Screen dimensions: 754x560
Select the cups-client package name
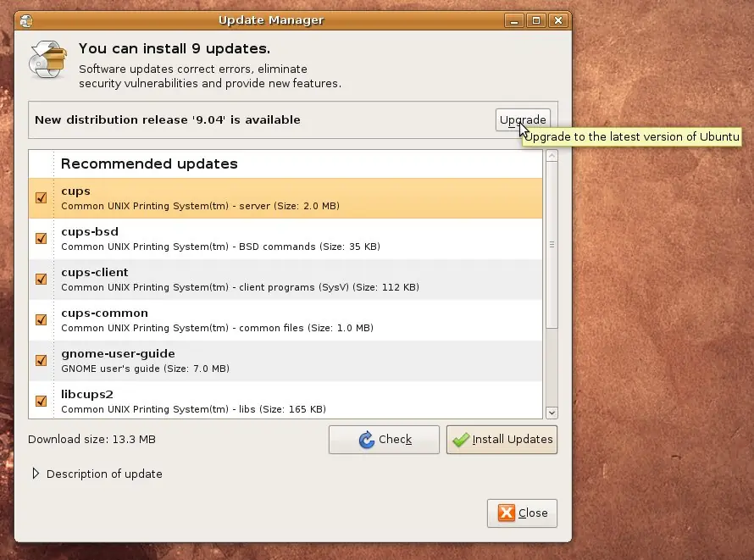coord(94,273)
